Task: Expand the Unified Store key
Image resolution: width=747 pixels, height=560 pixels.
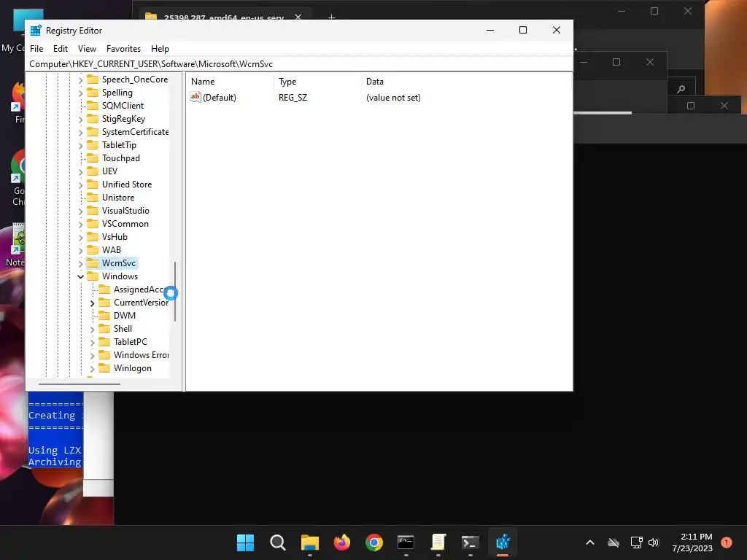Action: point(80,184)
